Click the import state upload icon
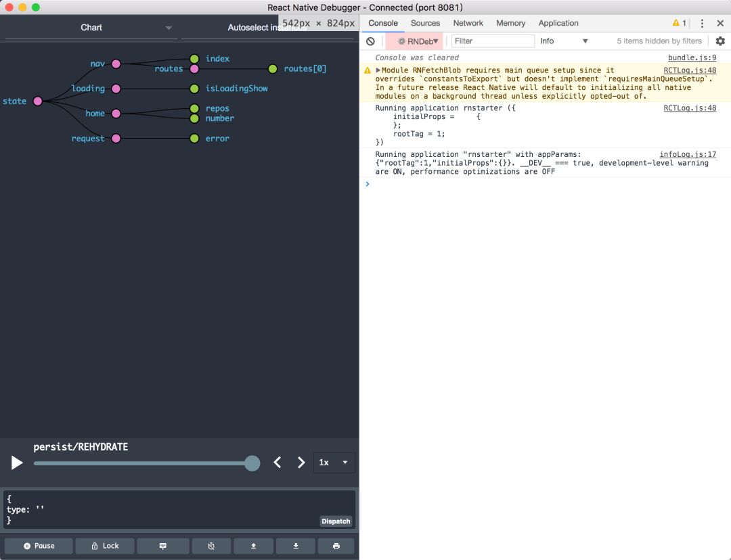 pyautogui.click(x=254, y=546)
